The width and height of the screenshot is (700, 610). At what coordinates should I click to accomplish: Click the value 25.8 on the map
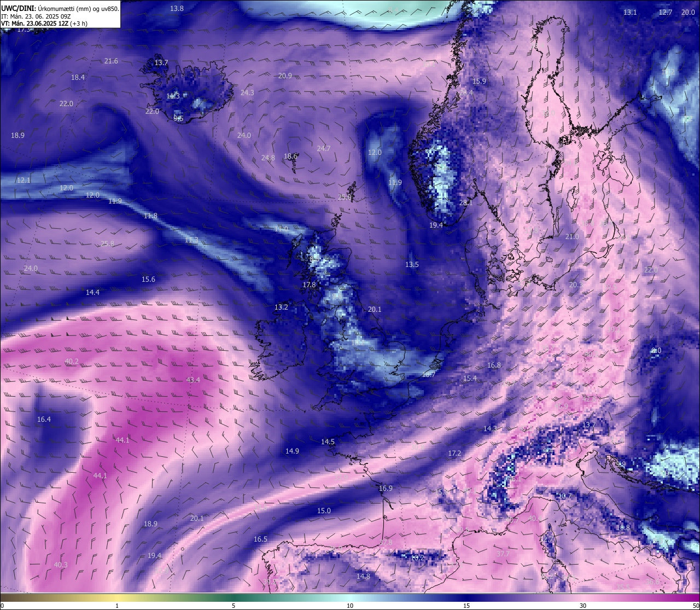click(x=107, y=243)
